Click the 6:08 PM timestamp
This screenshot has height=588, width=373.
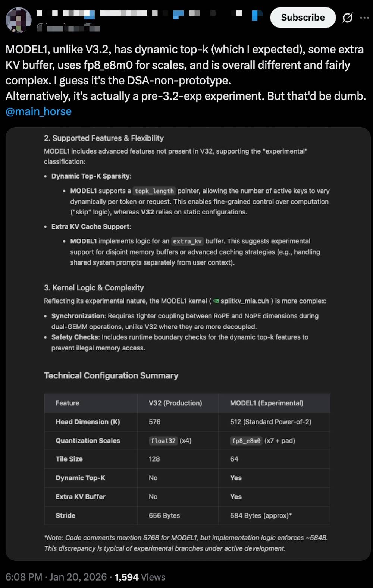(25, 577)
